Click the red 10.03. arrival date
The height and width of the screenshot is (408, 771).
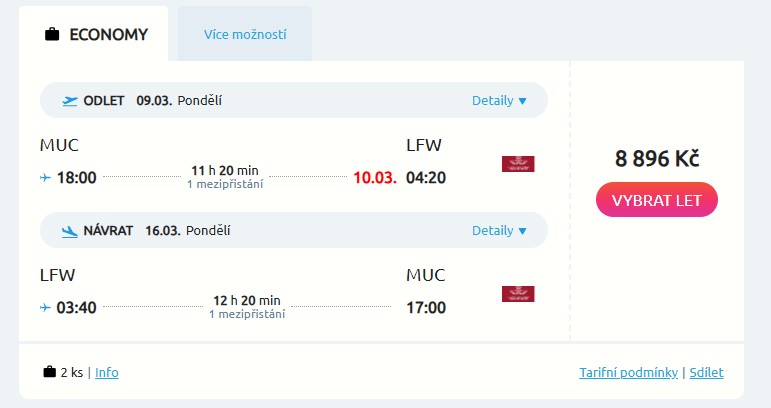pos(375,178)
